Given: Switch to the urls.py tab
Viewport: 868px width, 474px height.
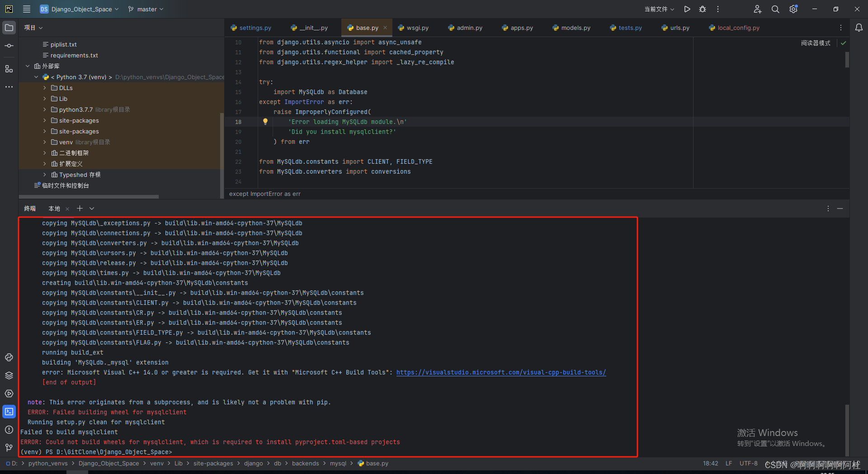Looking at the screenshot, I should click(x=675, y=28).
